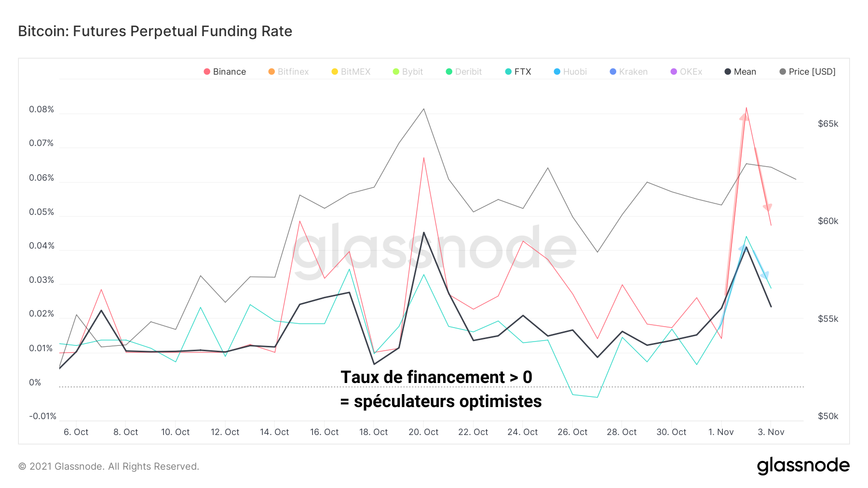The image size is (868, 488).
Task: Click the Huobi blue legend dot
Action: [557, 72]
